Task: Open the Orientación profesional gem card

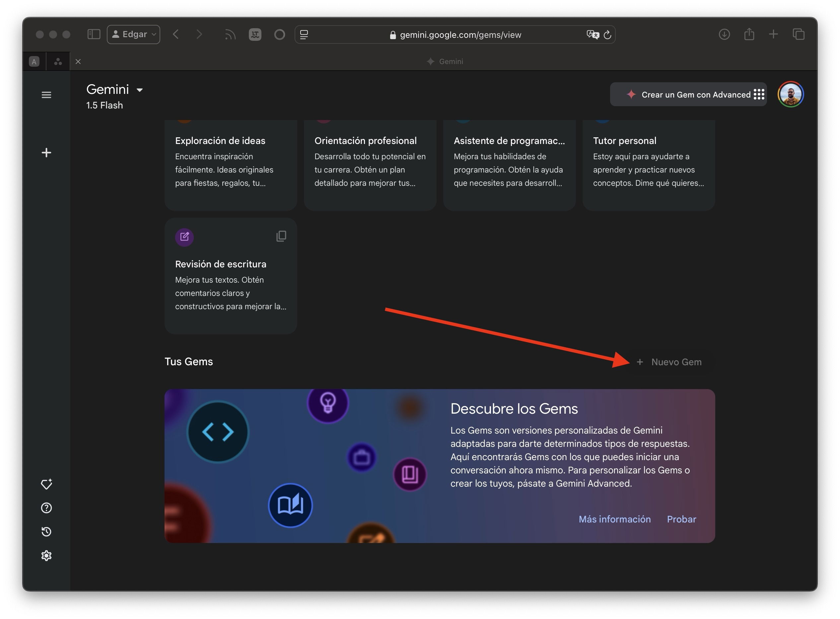Action: click(370, 165)
